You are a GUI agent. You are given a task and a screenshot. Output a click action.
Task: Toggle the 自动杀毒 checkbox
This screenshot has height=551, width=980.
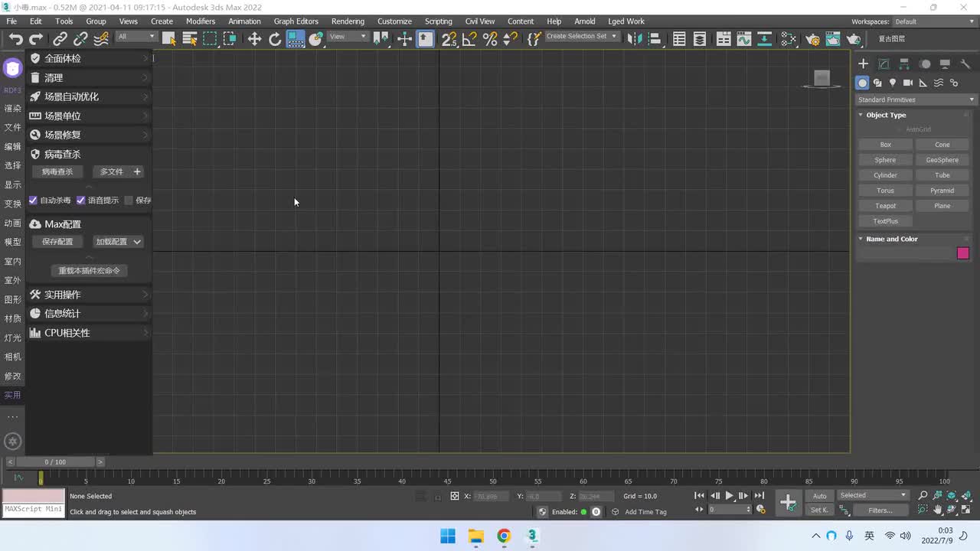[x=34, y=201]
